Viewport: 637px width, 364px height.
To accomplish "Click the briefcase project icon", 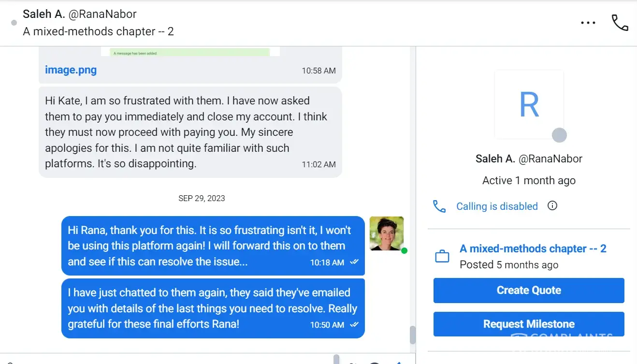I will click(x=442, y=256).
